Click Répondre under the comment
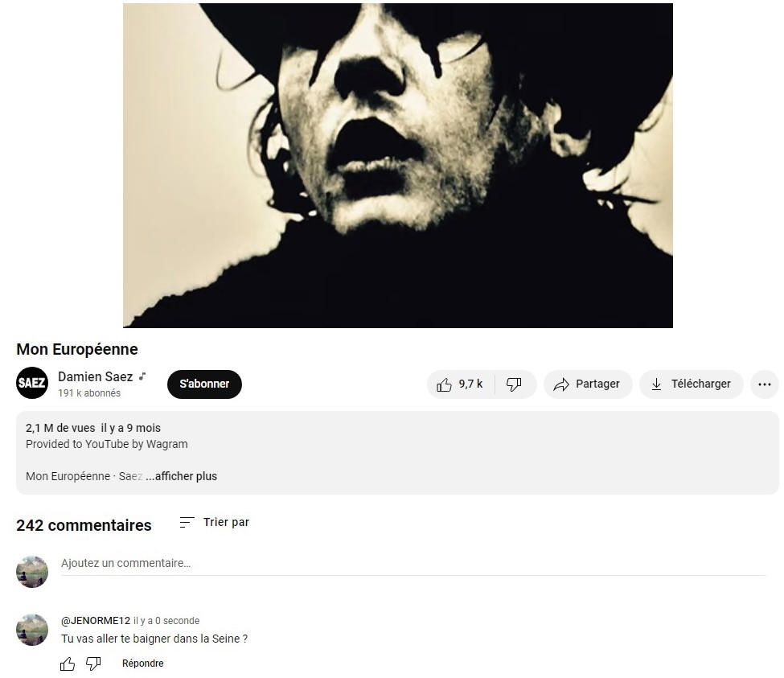784x678 pixels. [143, 664]
